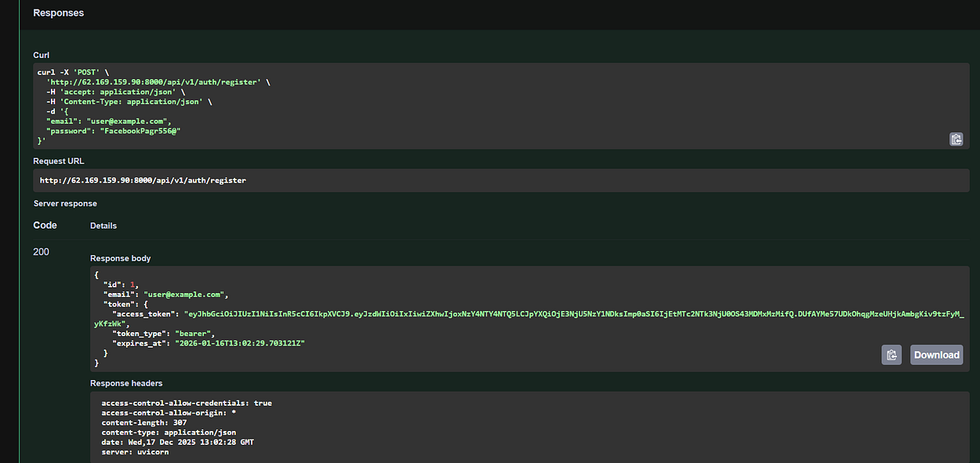Click the Details column header

103,226
